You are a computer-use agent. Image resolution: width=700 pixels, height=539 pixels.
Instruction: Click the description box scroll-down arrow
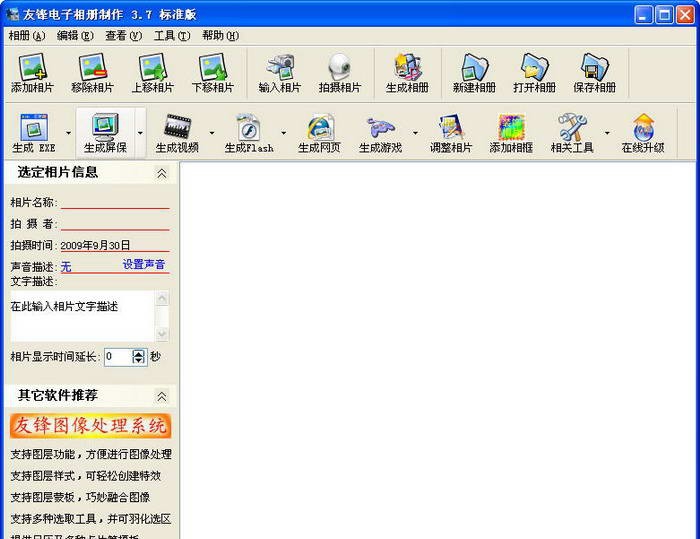pyautogui.click(x=162, y=334)
